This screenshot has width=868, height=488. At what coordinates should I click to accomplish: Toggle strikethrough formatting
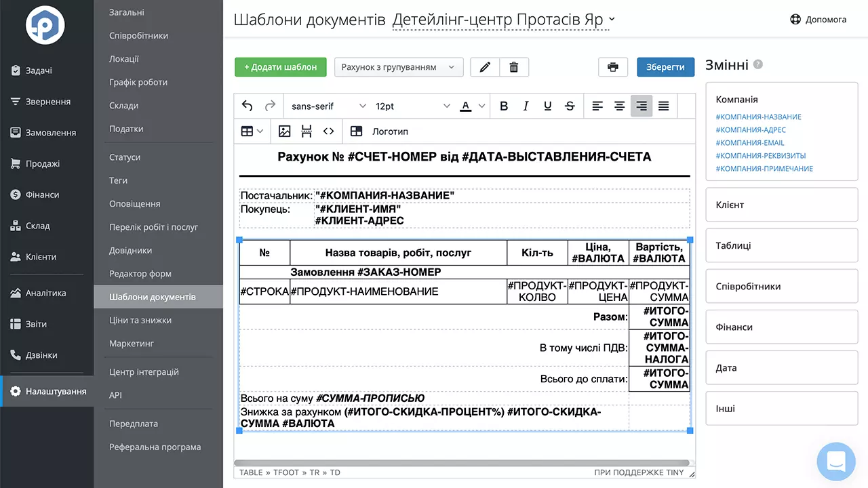point(570,106)
